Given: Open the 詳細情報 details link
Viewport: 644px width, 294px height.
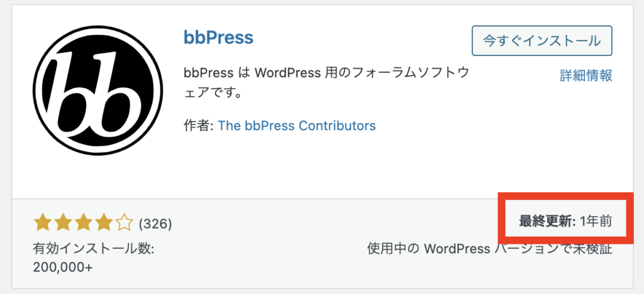Looking at the screenshot, I should click(x=586, y=75).
